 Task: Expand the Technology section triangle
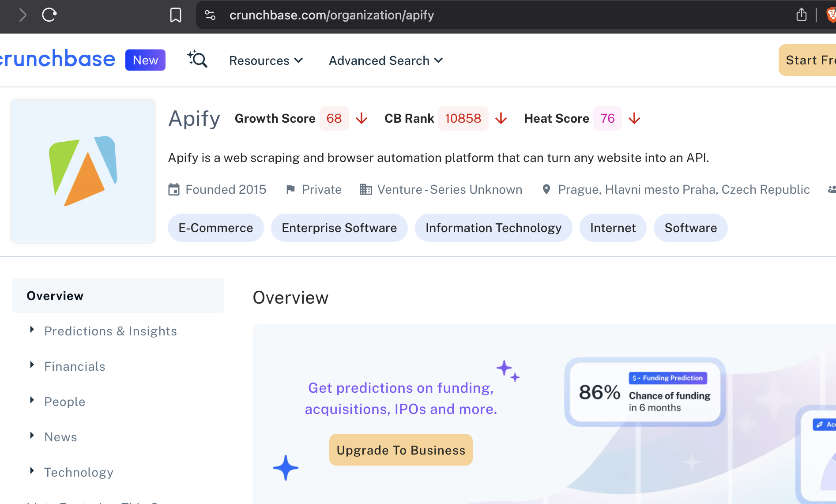point(32,471)
